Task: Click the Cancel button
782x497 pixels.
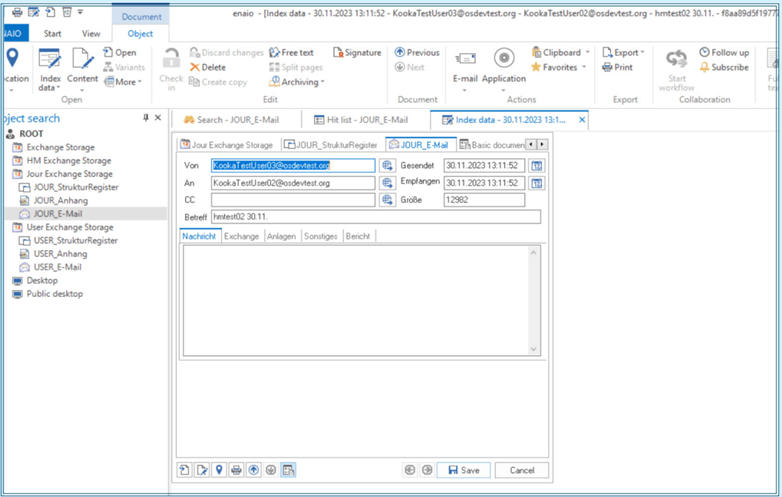Action: [522, 470]
